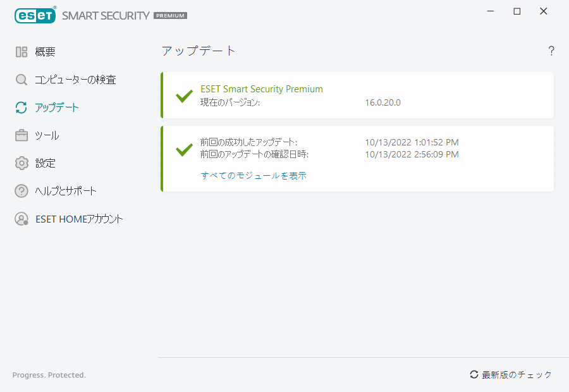
Task: Click the 設定 gear icon
Action: [x=21, y=163]
